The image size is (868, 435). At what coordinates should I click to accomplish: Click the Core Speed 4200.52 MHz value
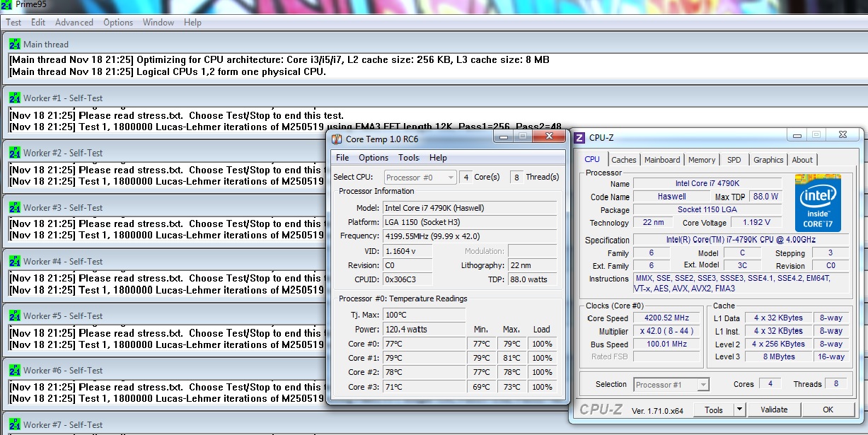point(666,318)
